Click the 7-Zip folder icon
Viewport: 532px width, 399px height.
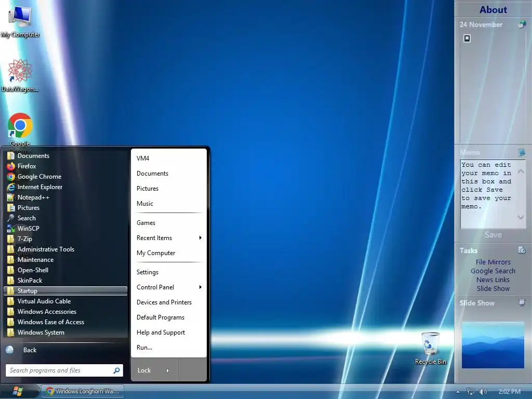(11, 239)
